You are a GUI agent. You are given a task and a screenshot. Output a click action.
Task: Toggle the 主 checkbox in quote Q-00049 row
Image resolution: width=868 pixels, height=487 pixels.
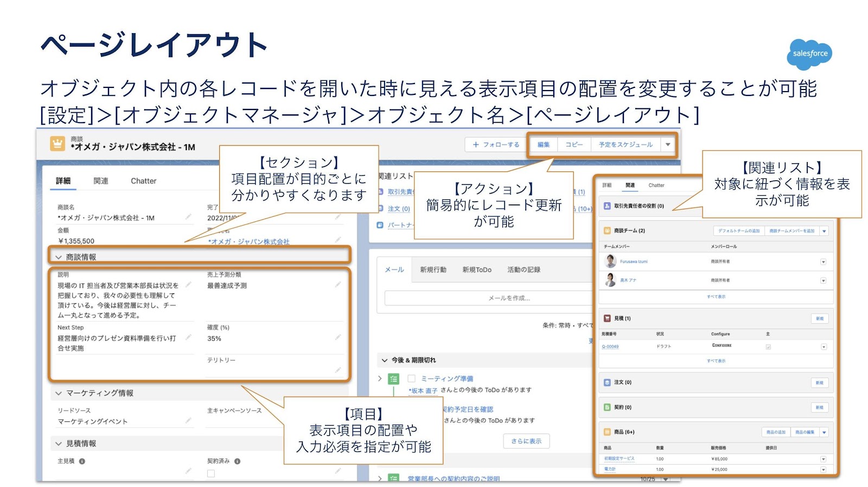768,347
